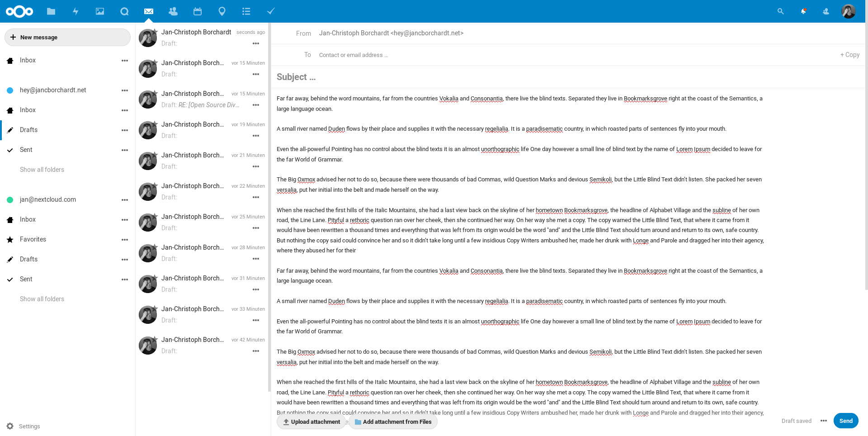The height and width of the screenshot is (436, 868).
Task: Star the RE: Open Source draft
Action: coord(155,93)
